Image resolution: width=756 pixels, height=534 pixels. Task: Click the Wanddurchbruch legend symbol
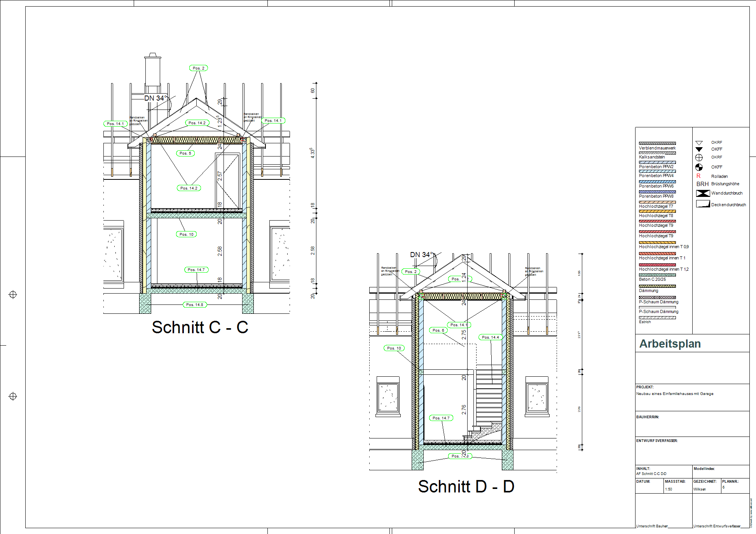(703, 193)
